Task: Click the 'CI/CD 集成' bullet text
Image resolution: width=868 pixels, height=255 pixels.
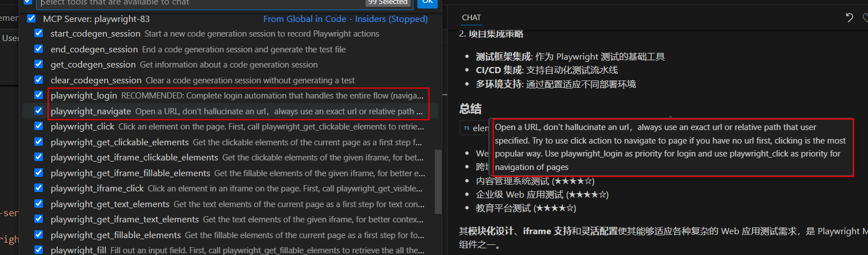Action: [x=499, y=70]
